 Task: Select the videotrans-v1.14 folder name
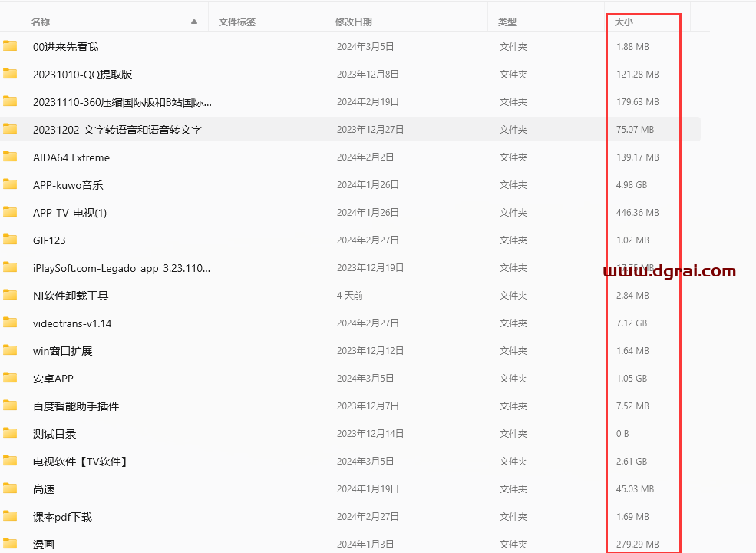click(72, 323)
